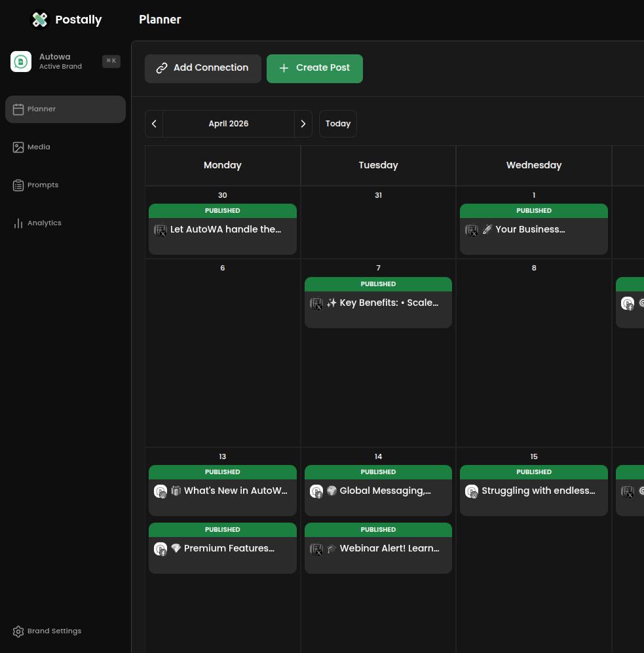The image size is (644, 653).
Task: Open the 'Premium Features…' post
Action: coord(223,548)
